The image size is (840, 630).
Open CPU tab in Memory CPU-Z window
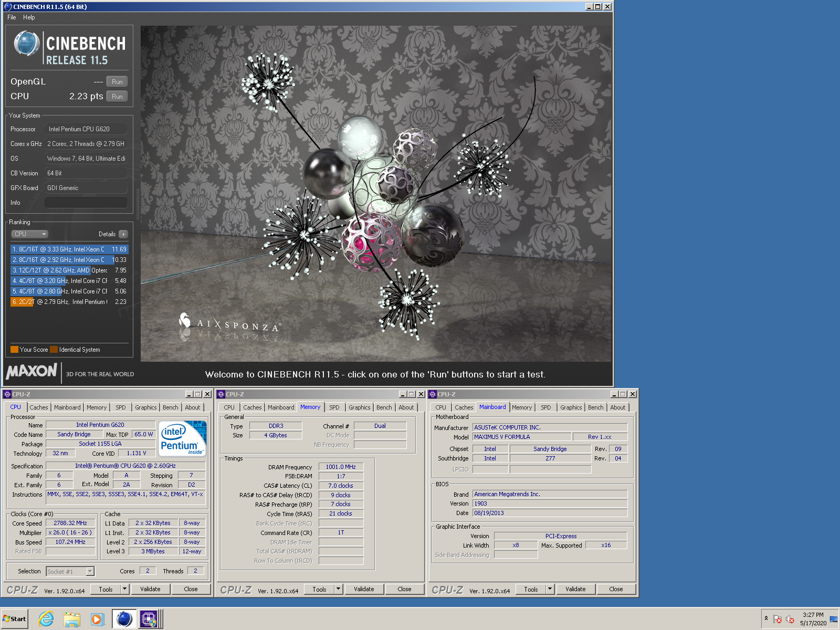[229, 407]
